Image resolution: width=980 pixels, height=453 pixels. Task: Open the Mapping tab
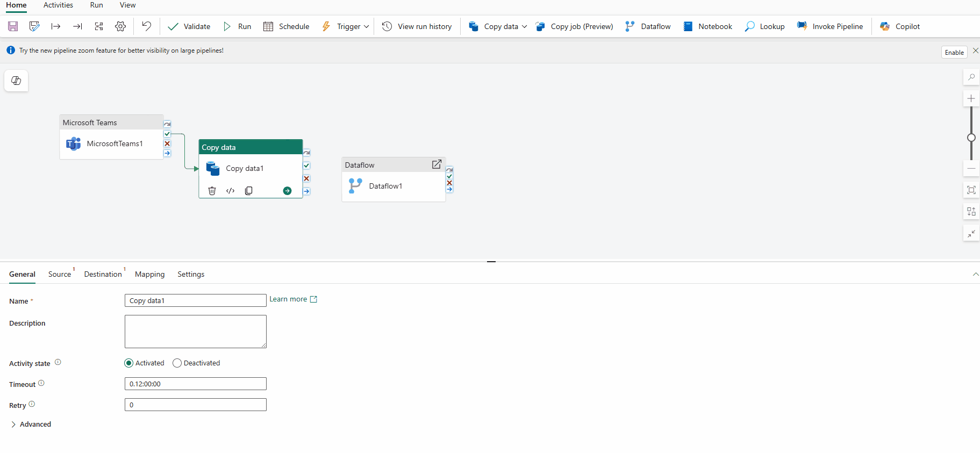click(x=149, y=274)
